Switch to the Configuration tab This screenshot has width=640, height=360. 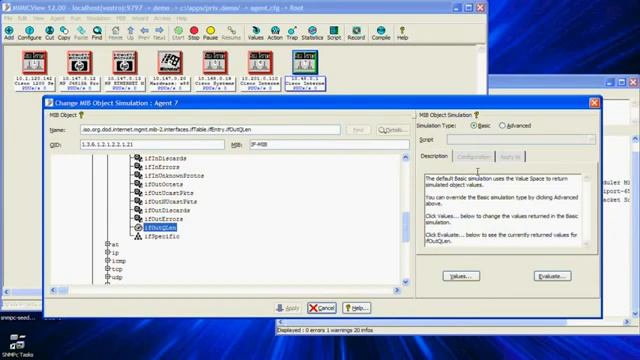point(473,157)
